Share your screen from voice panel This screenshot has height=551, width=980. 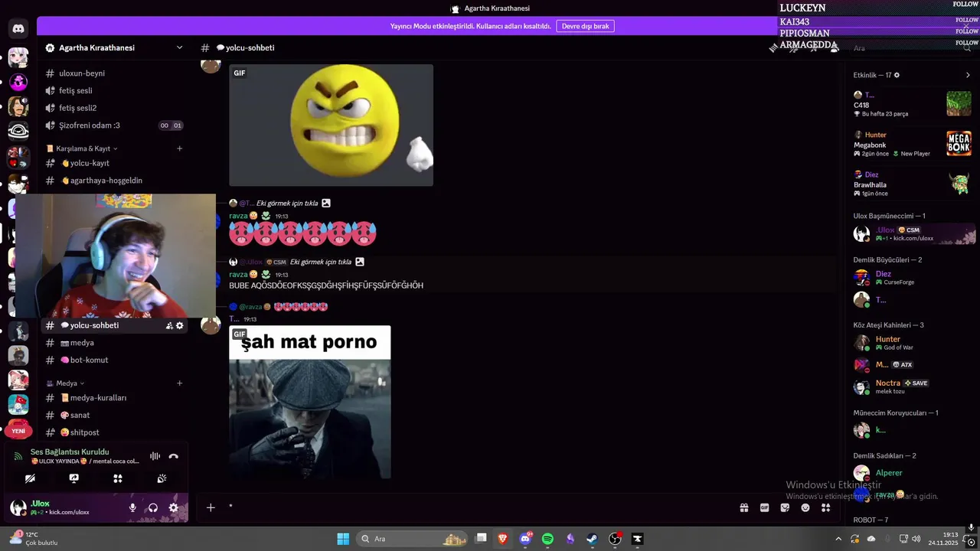(73, 478)
